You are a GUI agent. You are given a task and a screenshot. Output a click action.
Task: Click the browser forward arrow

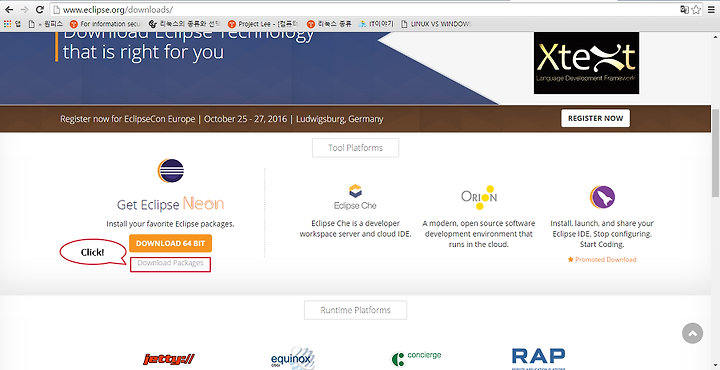(x=24, y=9)
